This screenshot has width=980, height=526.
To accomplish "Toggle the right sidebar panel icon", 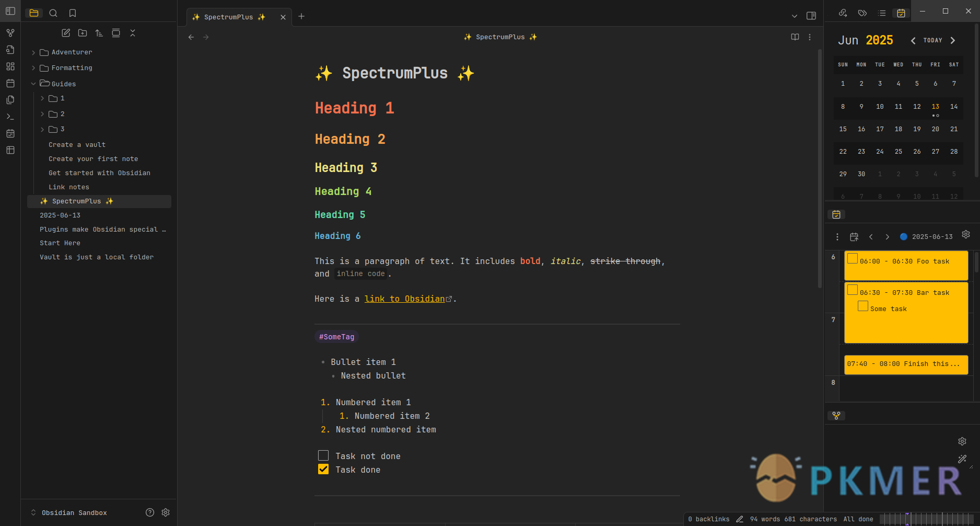I will [811, 16].
